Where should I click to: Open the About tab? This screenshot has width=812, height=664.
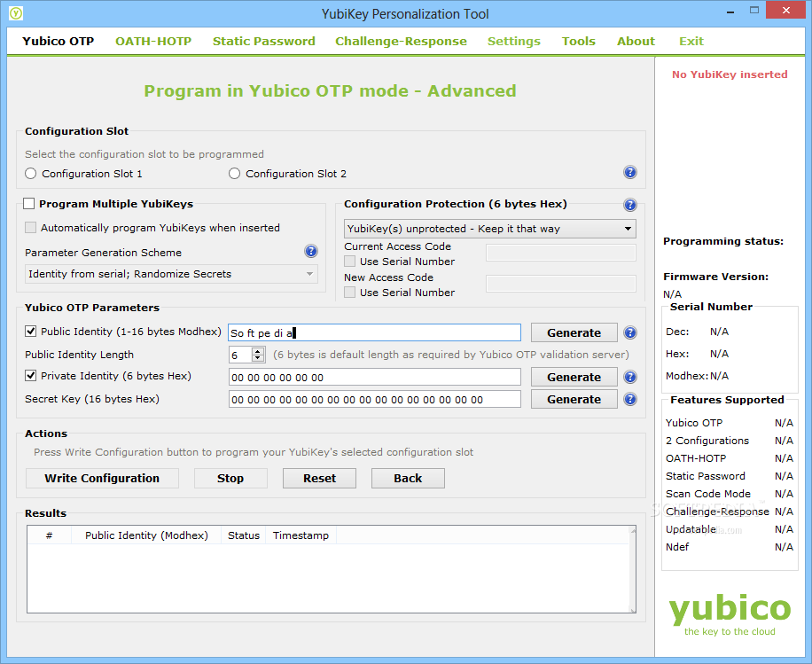tap(636, 41)
